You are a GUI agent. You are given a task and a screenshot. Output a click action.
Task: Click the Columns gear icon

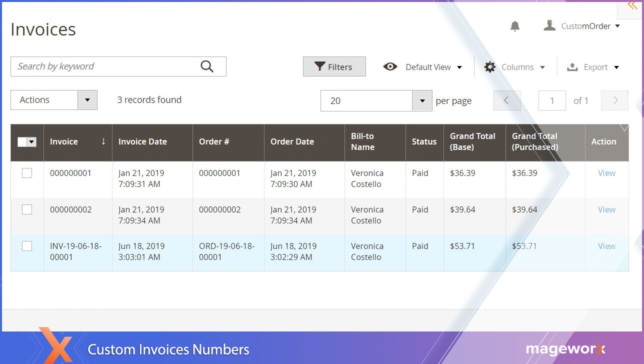coord(489,67)
